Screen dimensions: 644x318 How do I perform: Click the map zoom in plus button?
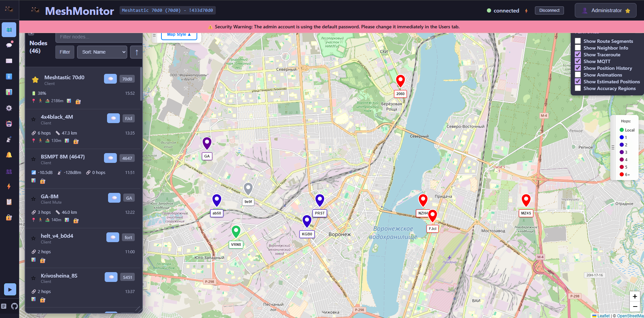[635, 296]
